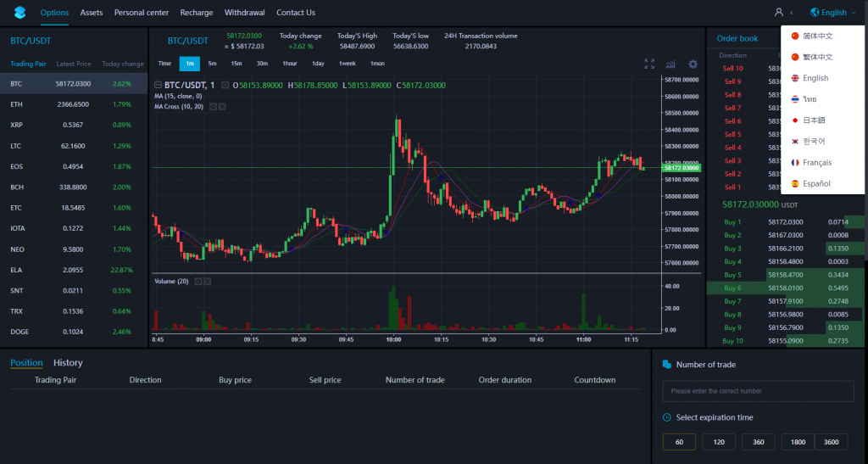Switch to the History tab

pos(68,363)
